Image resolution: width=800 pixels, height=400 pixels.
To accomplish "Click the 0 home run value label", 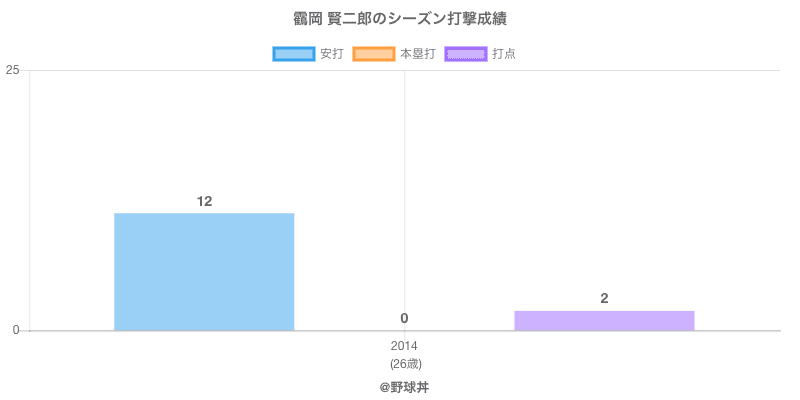I will 404,318.
